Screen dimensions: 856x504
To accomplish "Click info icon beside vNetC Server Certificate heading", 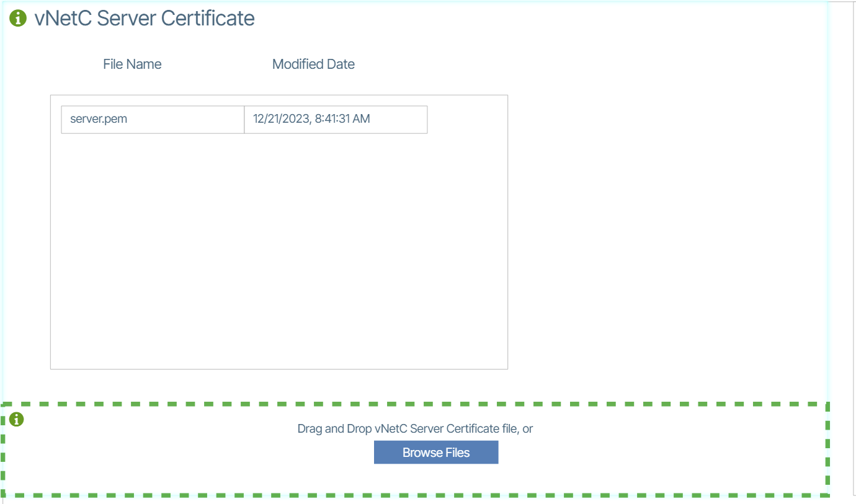I will tap(19, 19).
